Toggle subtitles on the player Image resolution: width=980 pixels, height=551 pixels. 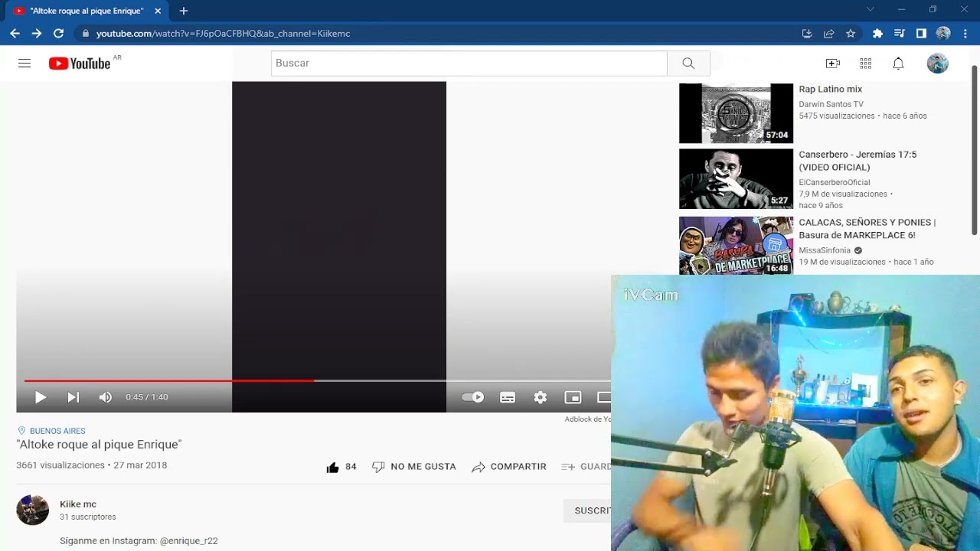point(508,397)
